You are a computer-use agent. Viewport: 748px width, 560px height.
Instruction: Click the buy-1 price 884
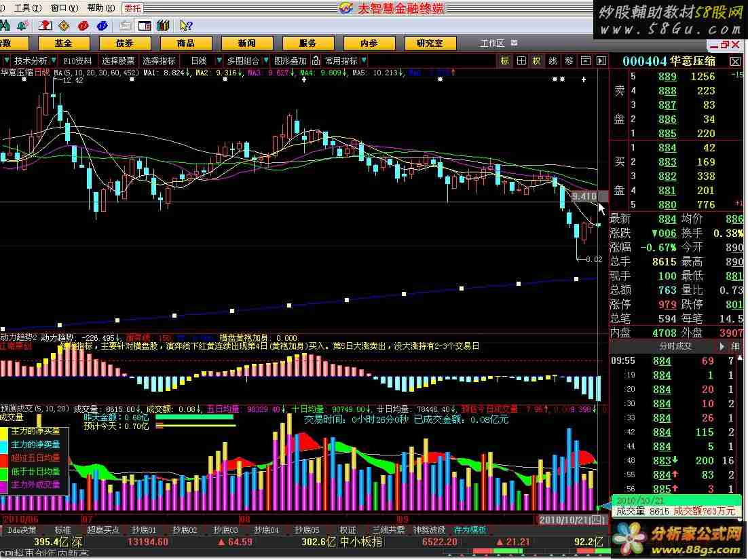pyautogui.click(x=667, y=148)
